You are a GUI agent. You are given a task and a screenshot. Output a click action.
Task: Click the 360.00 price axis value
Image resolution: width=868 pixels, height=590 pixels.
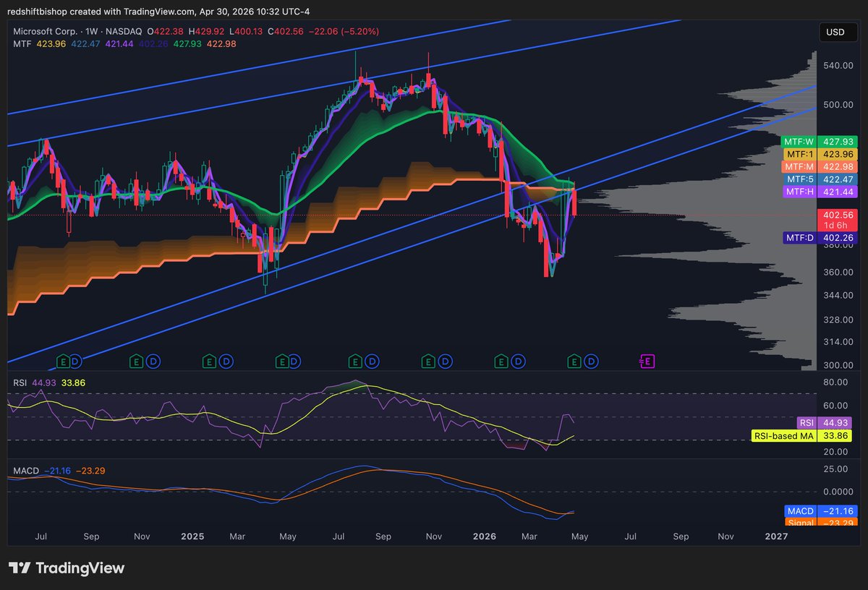pyautogui.click(x=839, y=272)
